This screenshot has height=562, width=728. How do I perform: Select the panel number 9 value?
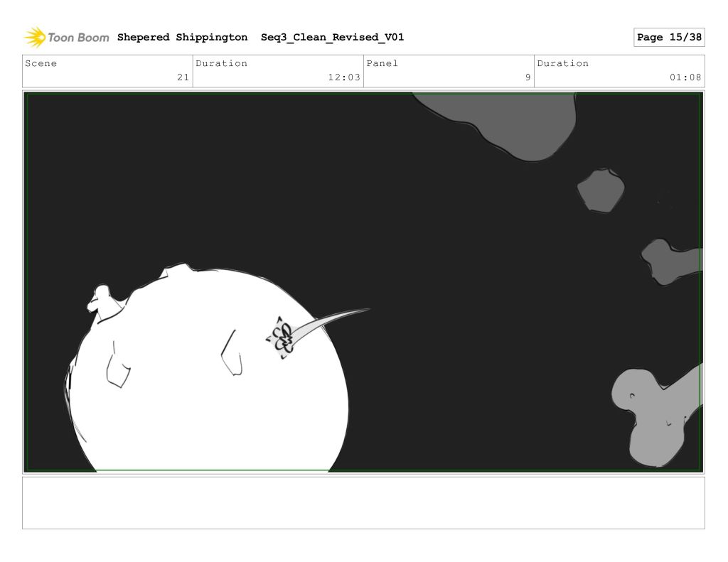(528, 77)
